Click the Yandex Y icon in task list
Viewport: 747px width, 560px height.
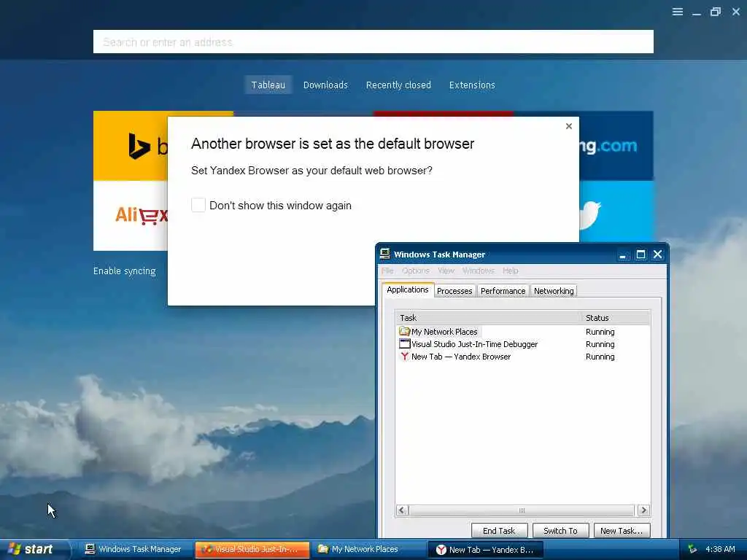coord(404,356)
